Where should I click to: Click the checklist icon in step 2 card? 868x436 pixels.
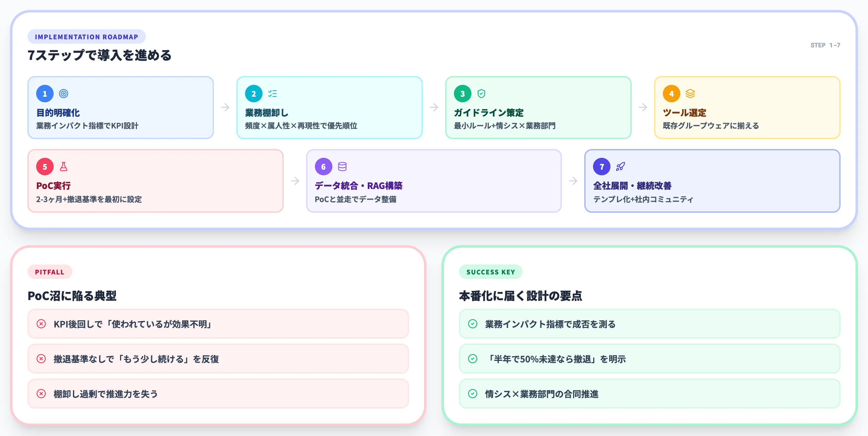point(272,94)
